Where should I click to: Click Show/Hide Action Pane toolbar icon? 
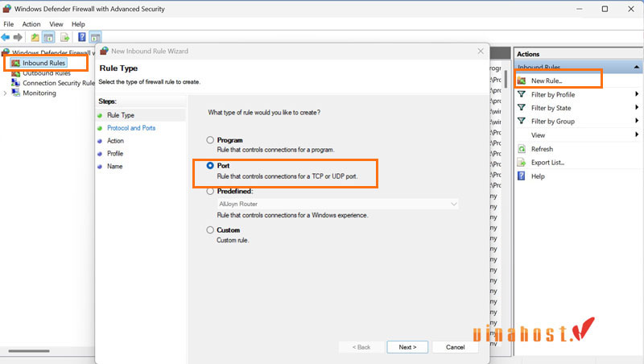95,37
